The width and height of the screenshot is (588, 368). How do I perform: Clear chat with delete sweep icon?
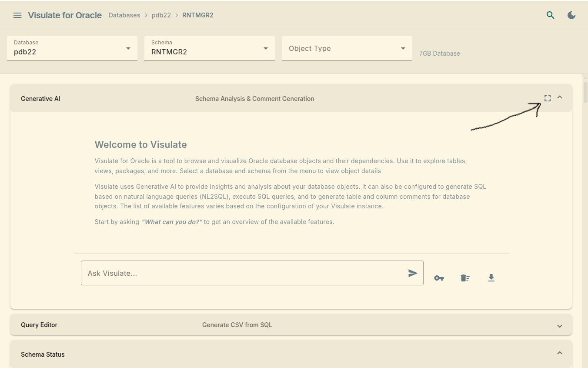coord(465,278)
